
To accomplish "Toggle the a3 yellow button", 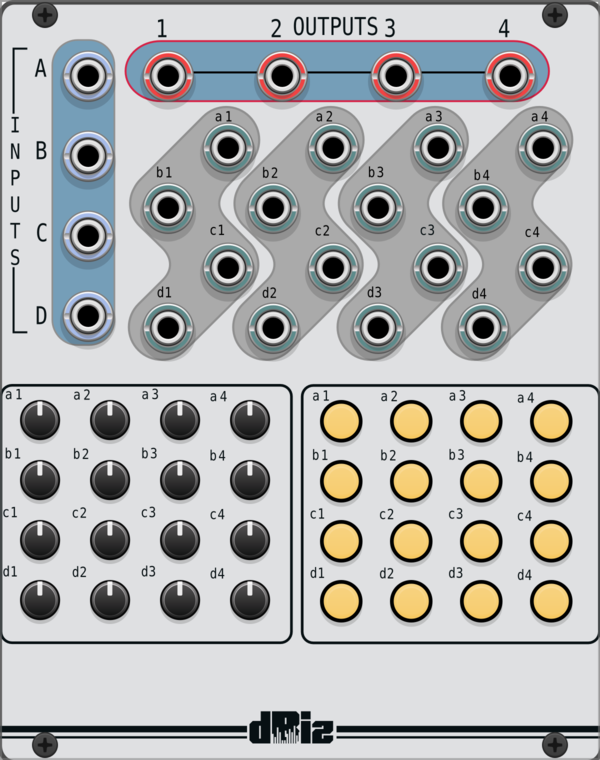I will [x=481, y=421].
